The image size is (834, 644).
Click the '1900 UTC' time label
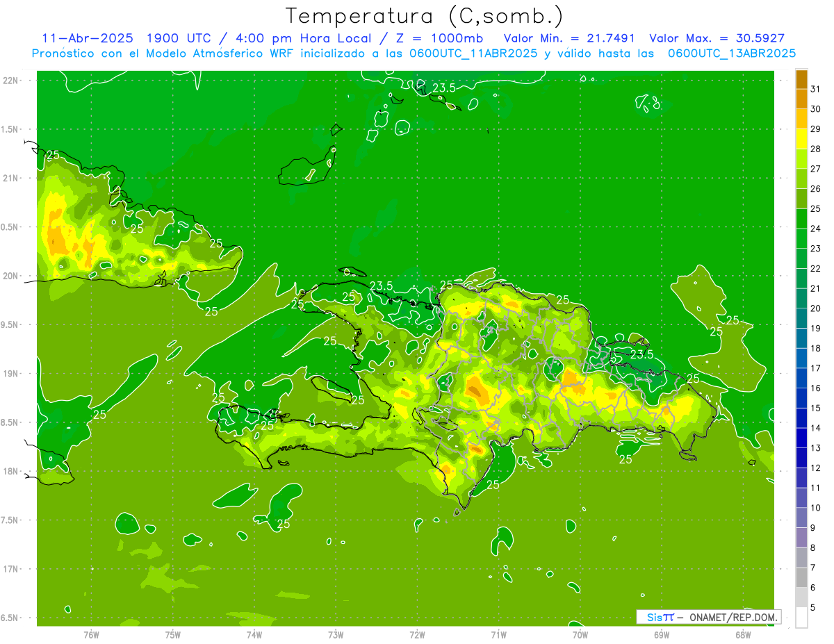tap(179, 38)
